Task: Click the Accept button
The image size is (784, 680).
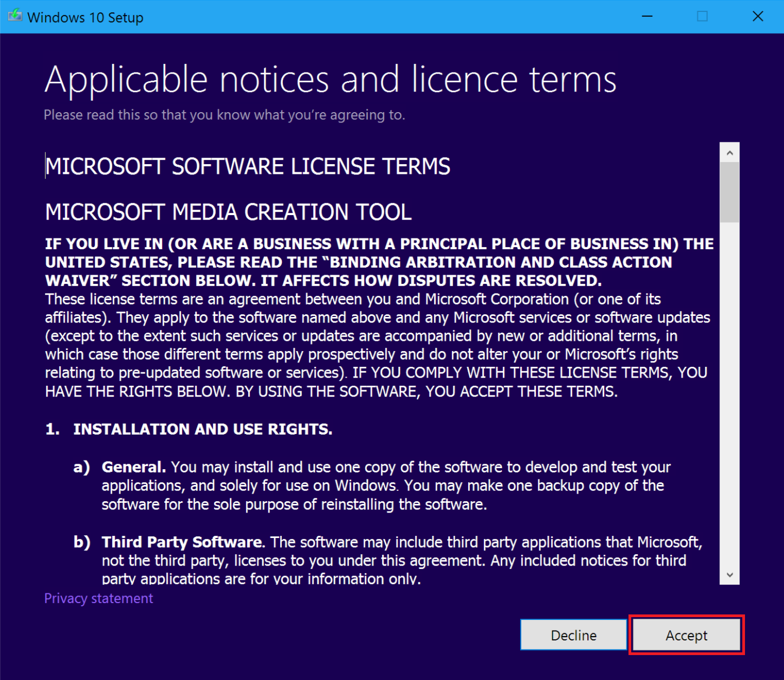Action: coord(686,635)
